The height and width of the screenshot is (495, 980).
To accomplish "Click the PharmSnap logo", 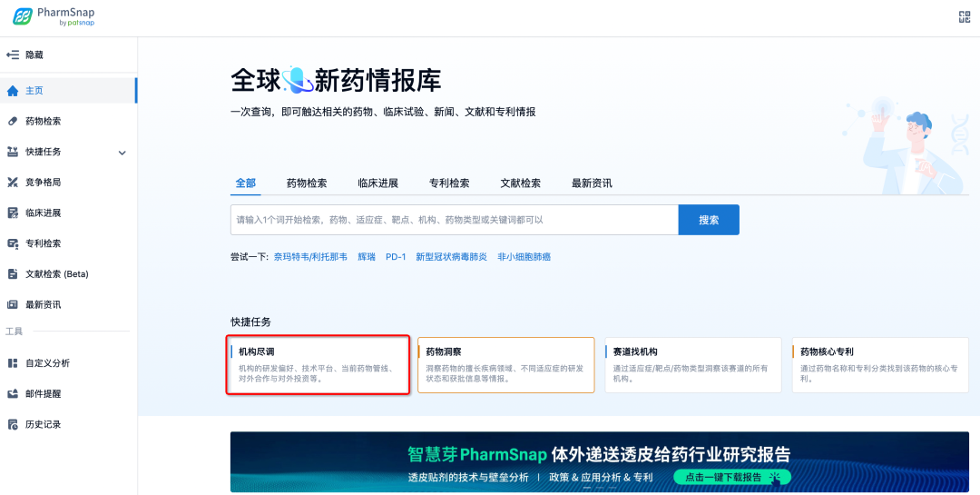I will [54, 17].
